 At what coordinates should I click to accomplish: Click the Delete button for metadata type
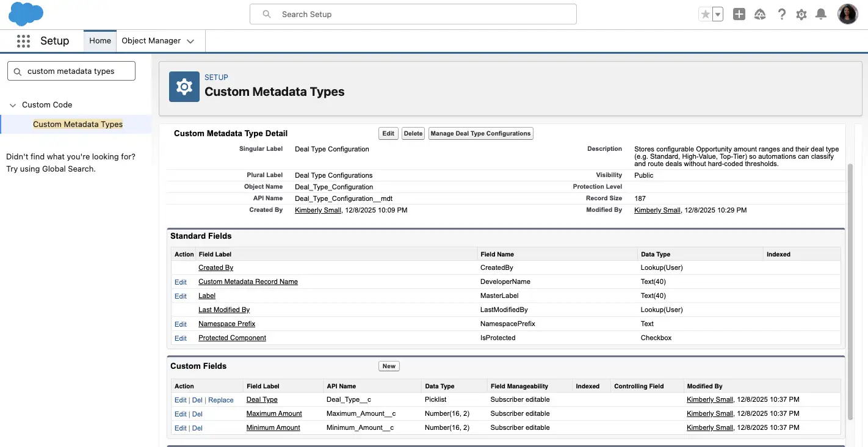point(413,133)
